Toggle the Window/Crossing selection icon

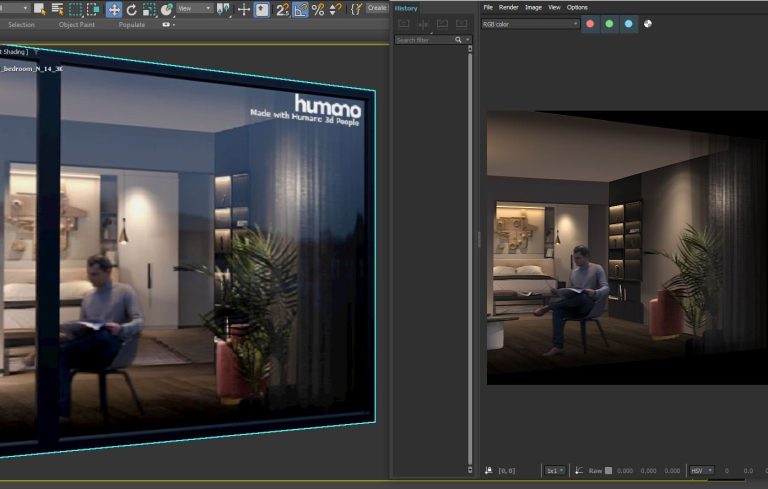(93, 9)
